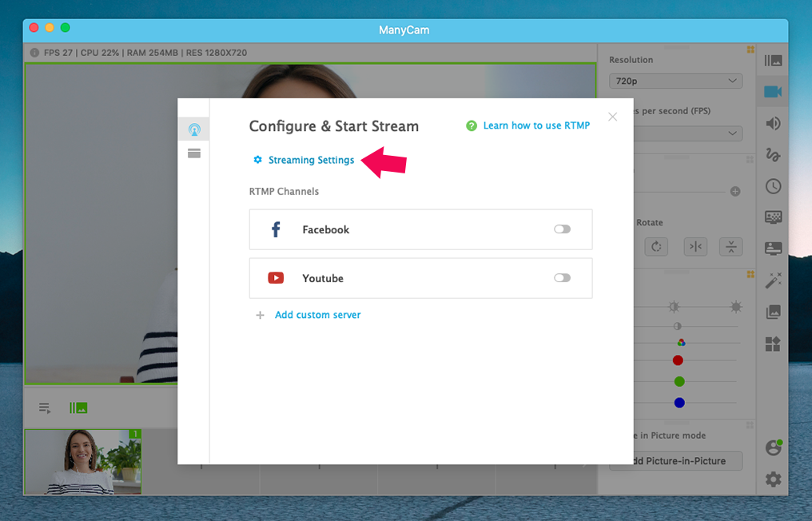Open the frames per second dropdown
Viewport: 812px width, 521px height.
tap(689, 133)
